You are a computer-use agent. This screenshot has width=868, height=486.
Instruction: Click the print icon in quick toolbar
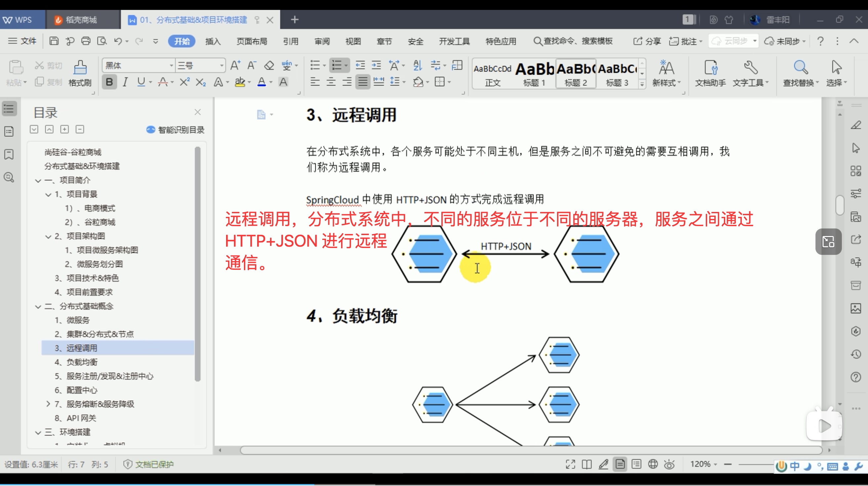point(86,41)
